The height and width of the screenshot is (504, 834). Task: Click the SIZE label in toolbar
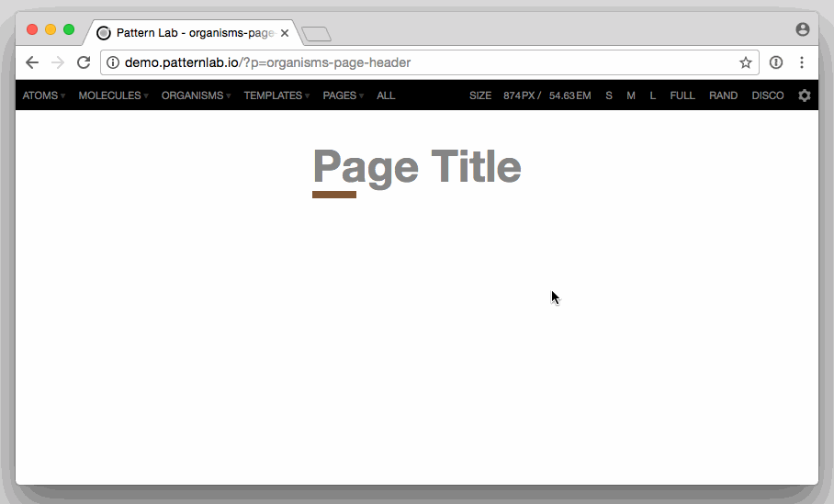coord(480,95)
